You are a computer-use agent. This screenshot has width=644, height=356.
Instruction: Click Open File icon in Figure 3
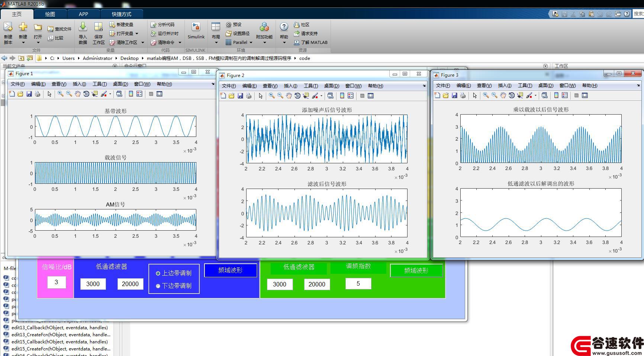point(446,96)
